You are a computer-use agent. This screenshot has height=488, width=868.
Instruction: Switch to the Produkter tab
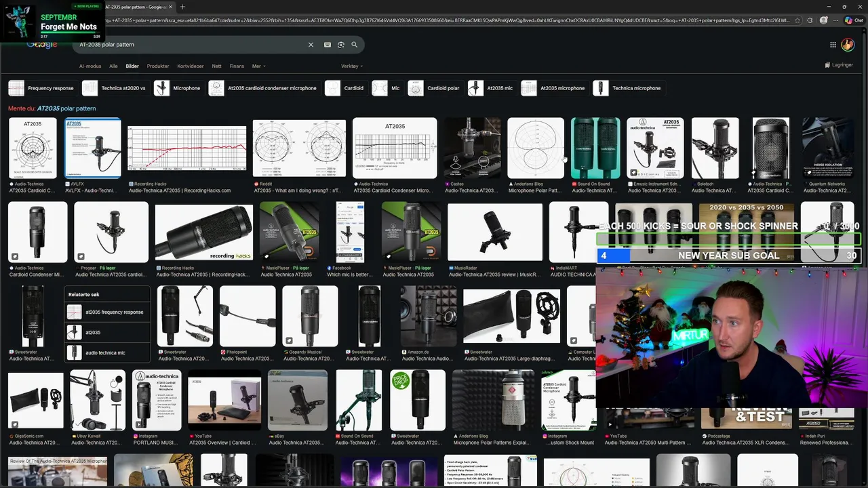[x=158, y=66]
